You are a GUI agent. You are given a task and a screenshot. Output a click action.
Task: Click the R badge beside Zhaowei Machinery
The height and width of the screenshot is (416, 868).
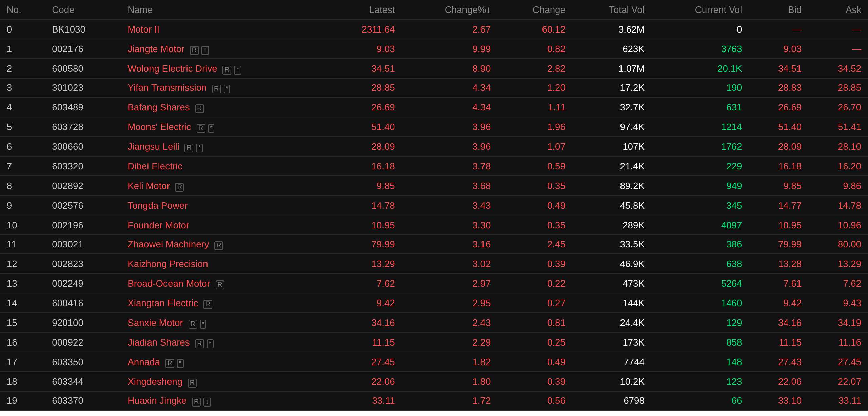pyautogui.click(x=219, y=245)
